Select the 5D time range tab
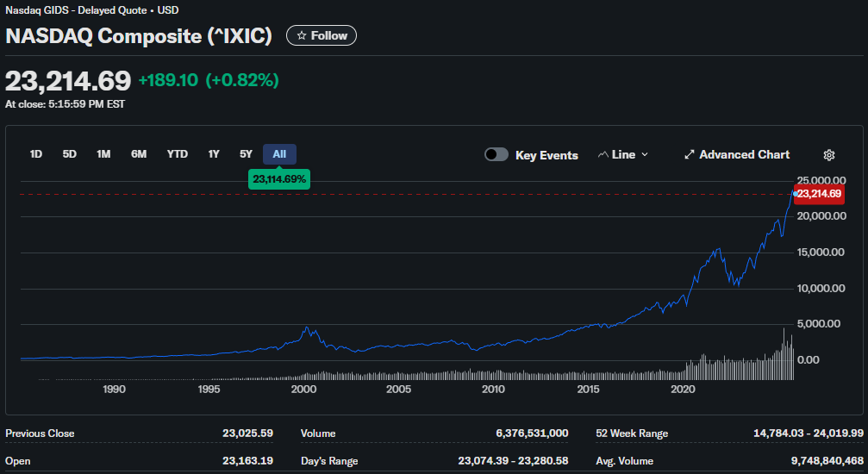 click(69, 154)
